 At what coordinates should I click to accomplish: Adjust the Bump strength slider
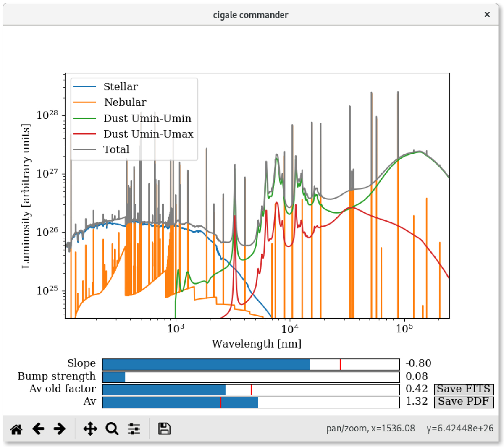(x=251, y=377)
